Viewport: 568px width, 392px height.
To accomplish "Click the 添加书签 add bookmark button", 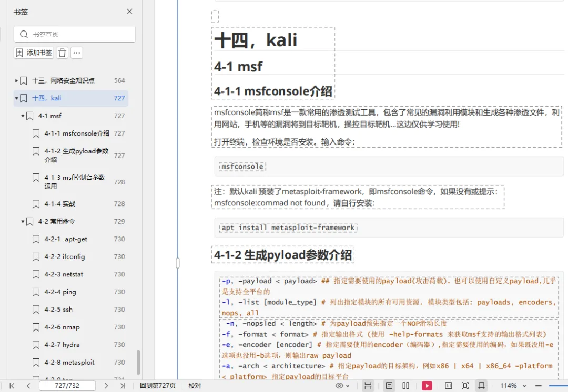I will pos(34,53).
